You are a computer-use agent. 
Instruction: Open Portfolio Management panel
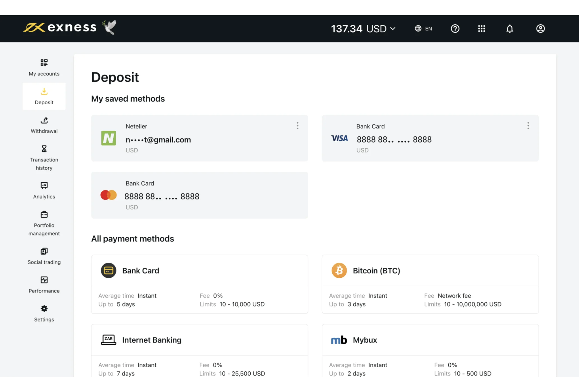(x=44, y=223)
